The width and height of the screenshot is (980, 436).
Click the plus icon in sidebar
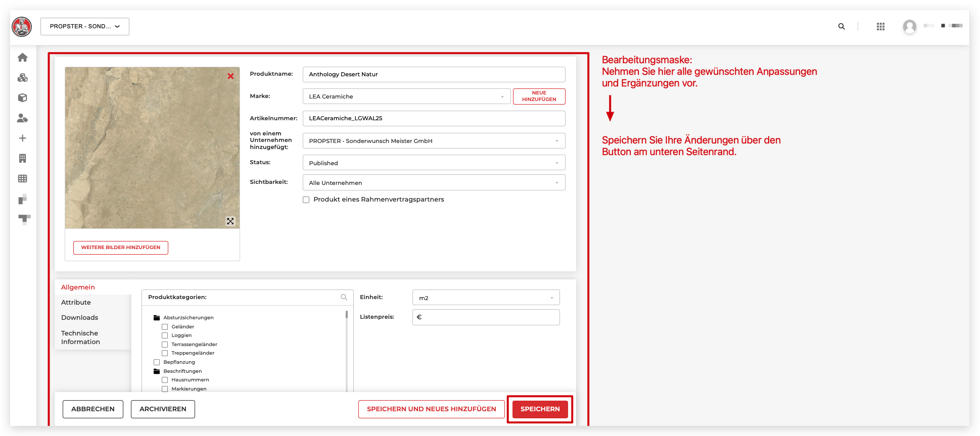(22, 138)
